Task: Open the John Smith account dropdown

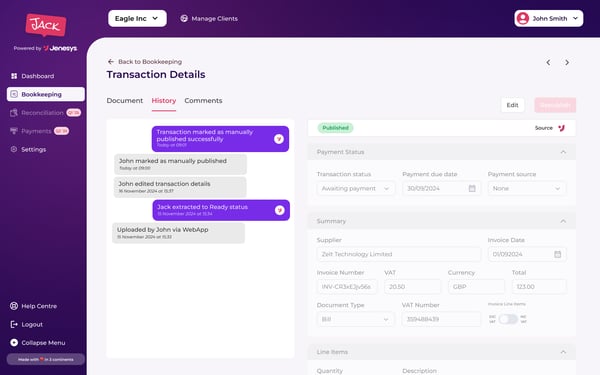Action: pos(549,18)
